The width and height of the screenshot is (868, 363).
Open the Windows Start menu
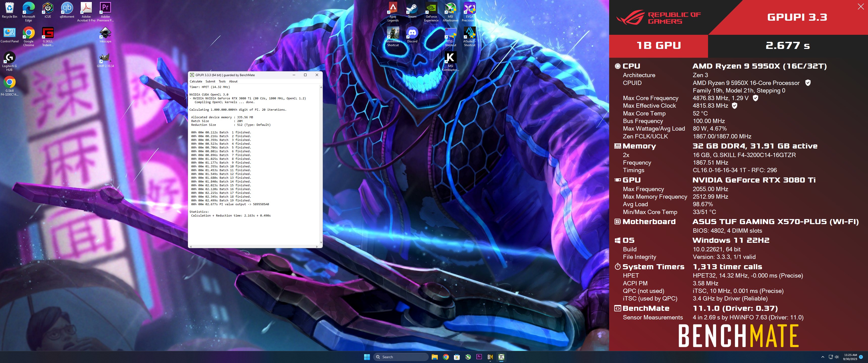[x=367, y=357]
